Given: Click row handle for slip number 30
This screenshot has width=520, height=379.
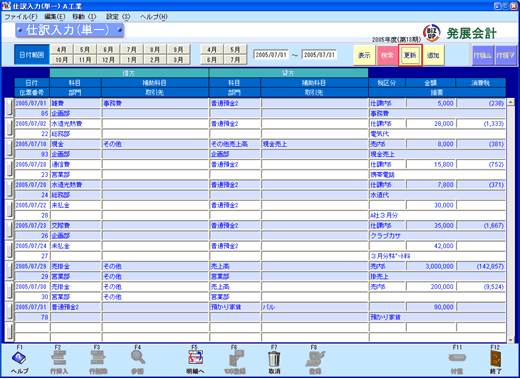Looking at the screenshot, I should pos(9,291).
